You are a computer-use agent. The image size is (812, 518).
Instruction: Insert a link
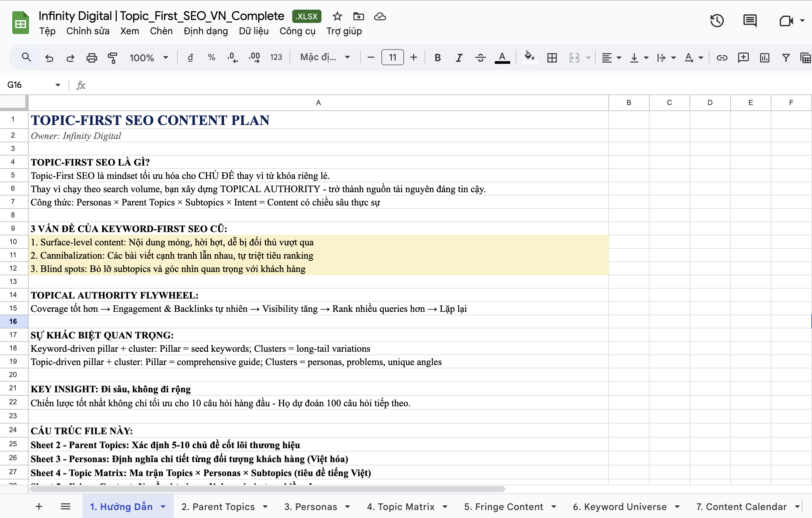(721, 58)
